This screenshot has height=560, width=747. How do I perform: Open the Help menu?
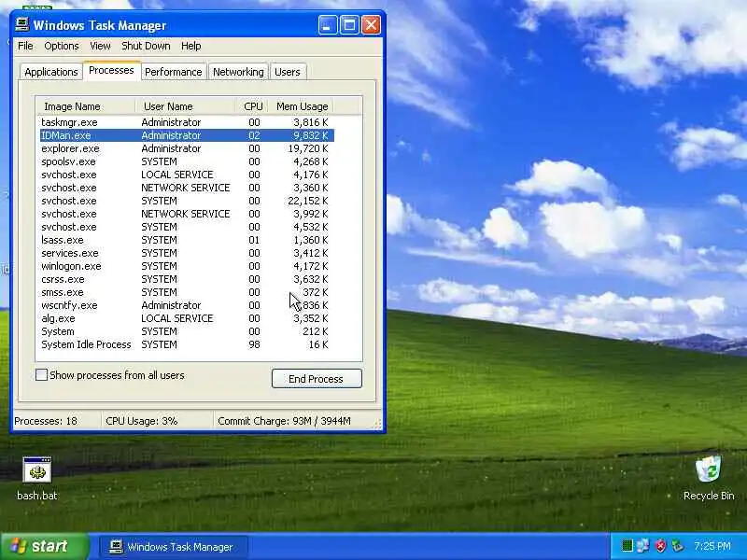(x=191, y=46)
